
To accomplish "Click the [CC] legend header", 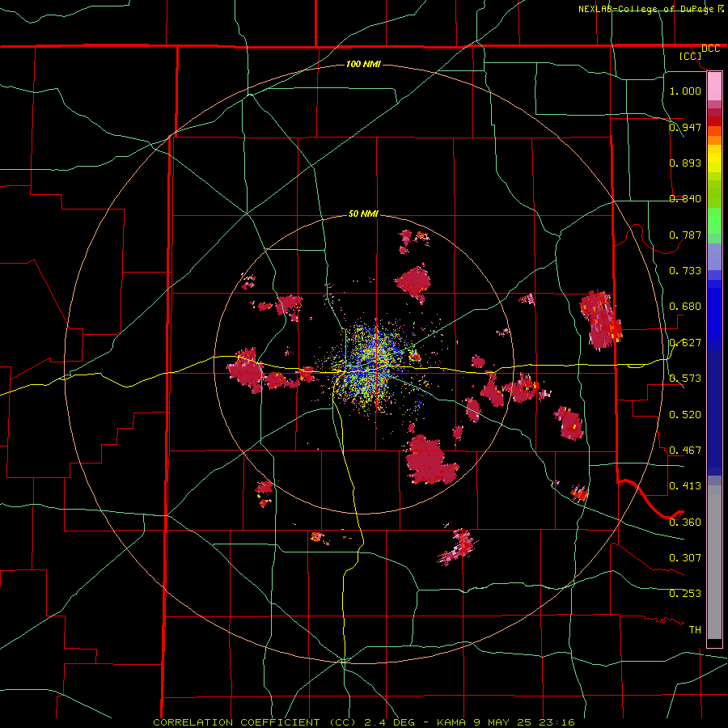I will tap(690, 56).
